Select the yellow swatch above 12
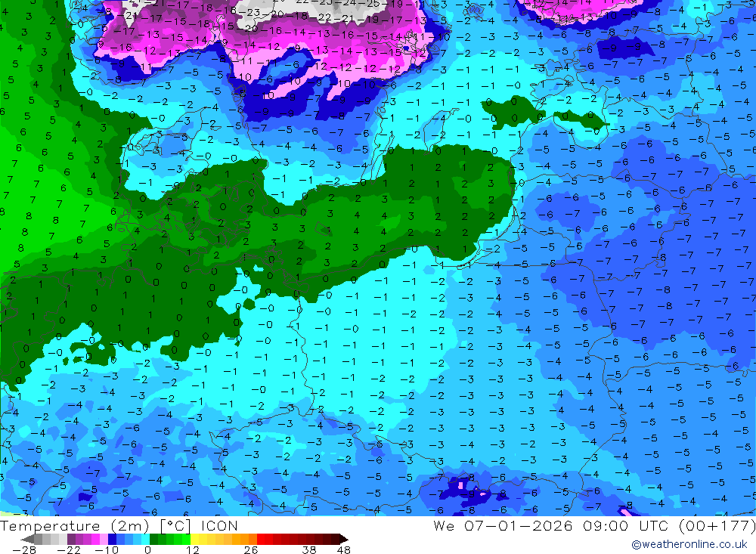 195,540
